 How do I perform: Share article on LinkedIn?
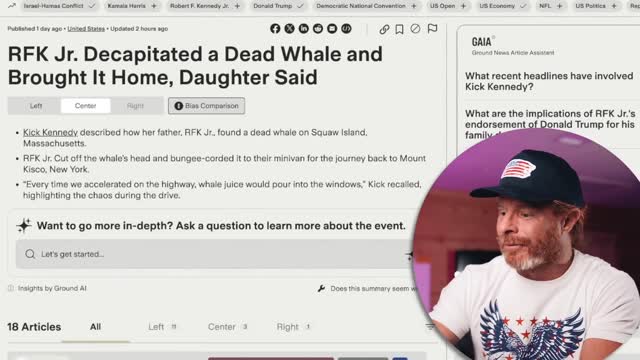[304, 29]
